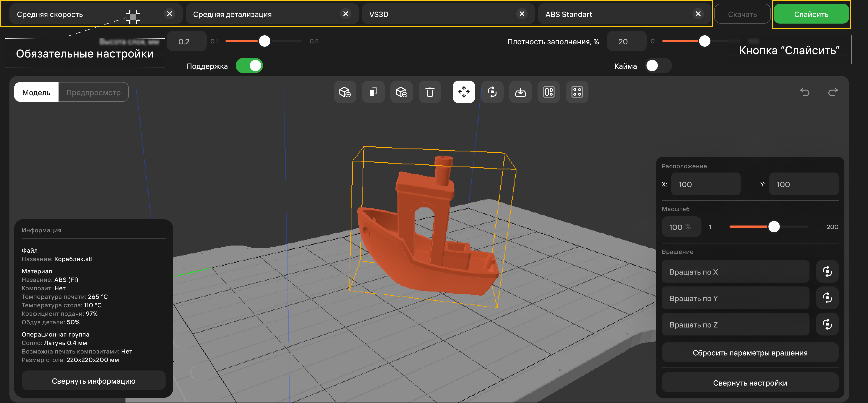868x403 pixels.
Task: Click the 'Вращать по X' input field
Action: tap(736, 271)
